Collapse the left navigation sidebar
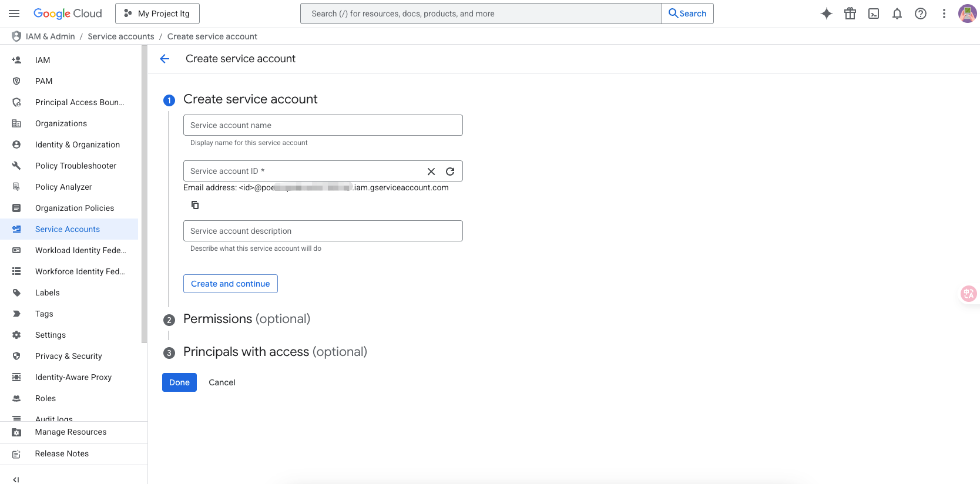980x484 pixels. tap(16, 479)
